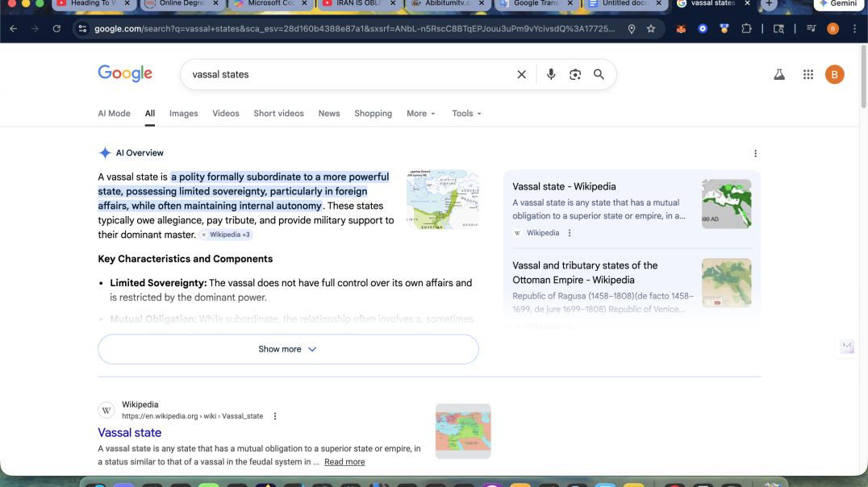The height and width of the screenshot is (487, 868).
Task: Open Search Labs flask icon
Action: (778, 74)
